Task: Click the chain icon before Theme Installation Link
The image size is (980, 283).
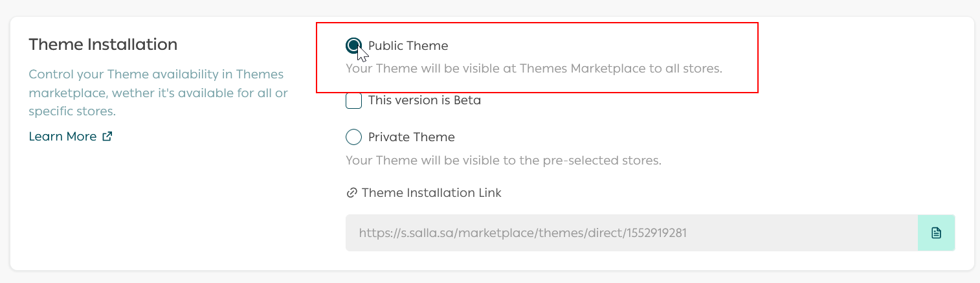Action: point(352,193)
